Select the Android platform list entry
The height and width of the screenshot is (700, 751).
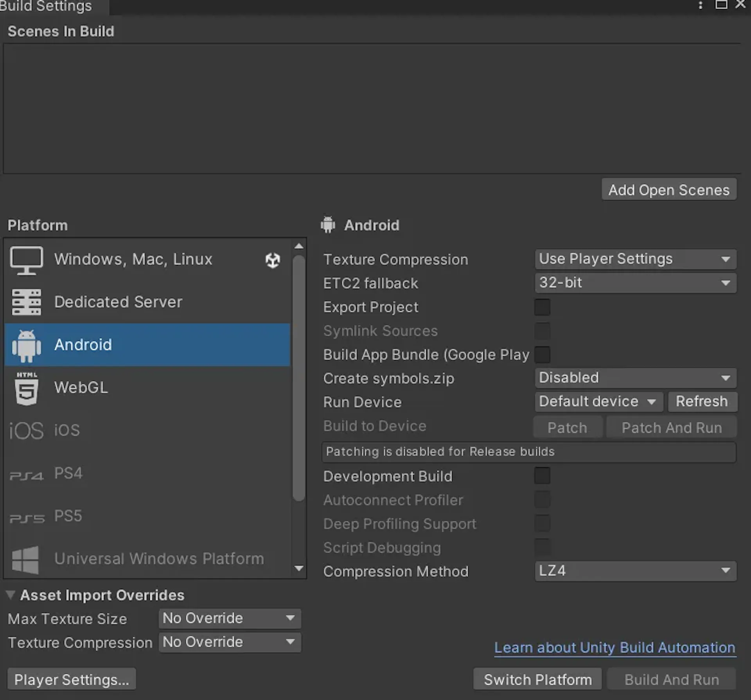point(147,345)
